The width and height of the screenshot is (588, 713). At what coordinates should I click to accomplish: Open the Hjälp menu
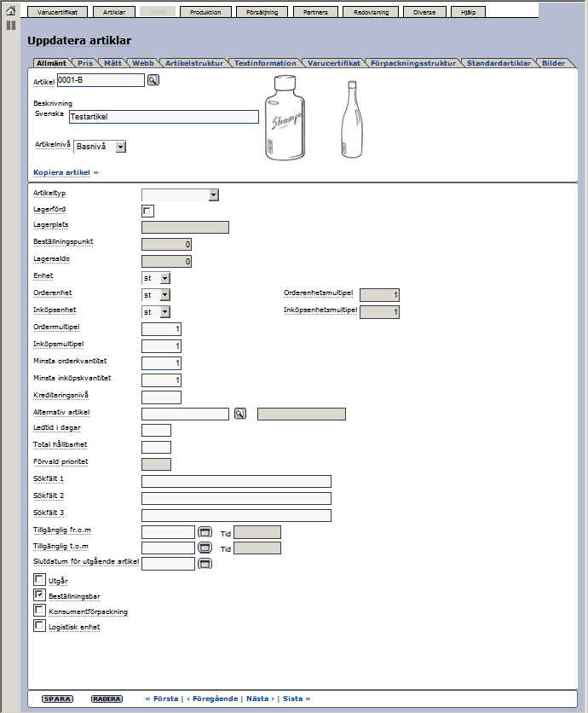[x=468, y=12]
